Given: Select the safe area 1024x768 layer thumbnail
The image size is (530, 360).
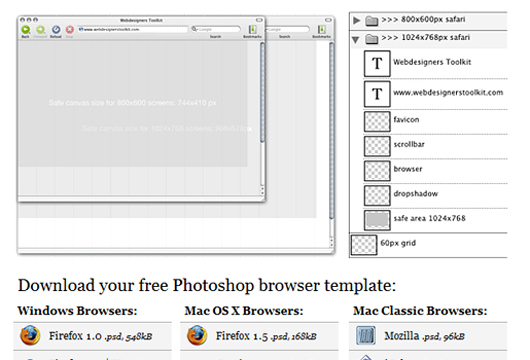Looking at the screenshot, I should coord(377,220).
